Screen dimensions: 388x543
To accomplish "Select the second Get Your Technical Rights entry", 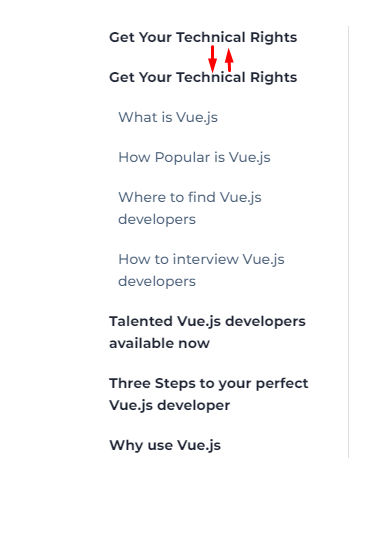I will pyautogui.click(x=203, y=77).
